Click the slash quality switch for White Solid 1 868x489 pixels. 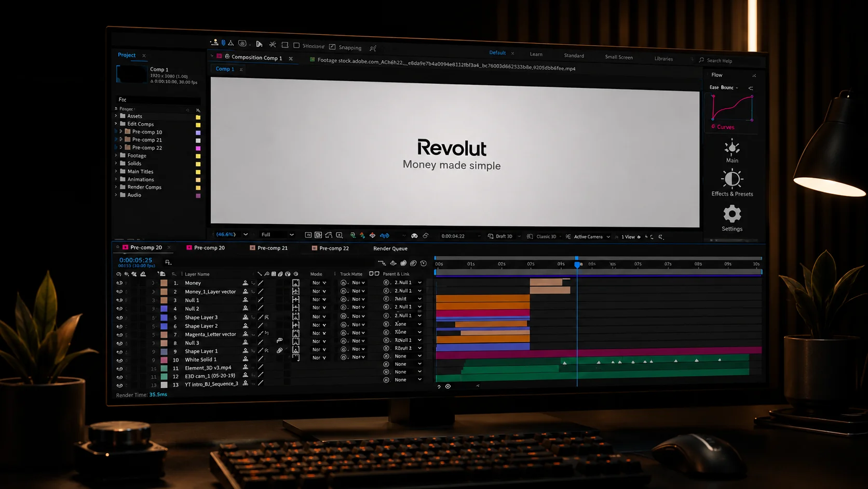tap(261, 359)
